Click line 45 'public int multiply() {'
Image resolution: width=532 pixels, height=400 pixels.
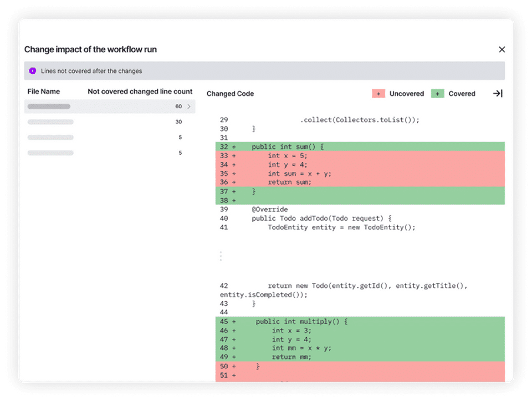(360, 322)
